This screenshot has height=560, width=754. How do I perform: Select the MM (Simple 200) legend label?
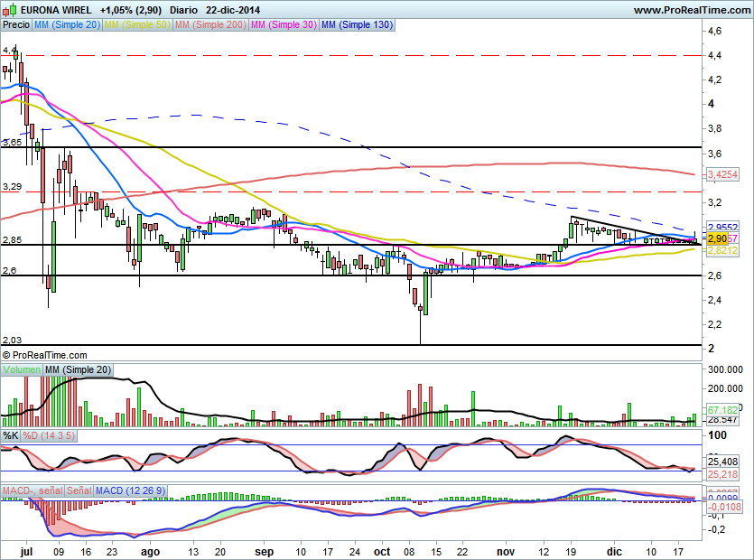coord(210,24)
